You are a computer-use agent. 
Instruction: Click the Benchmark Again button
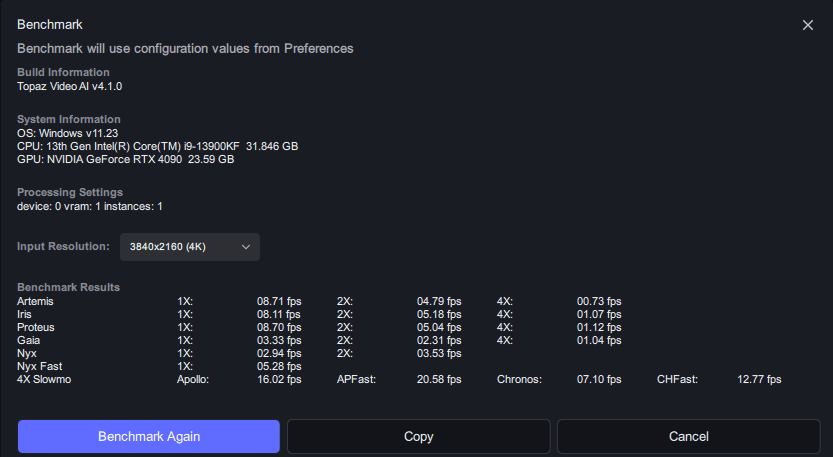click(149, 436)
